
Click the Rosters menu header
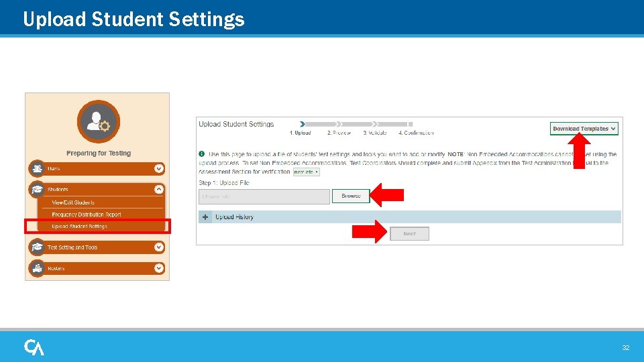pos(97,268)
